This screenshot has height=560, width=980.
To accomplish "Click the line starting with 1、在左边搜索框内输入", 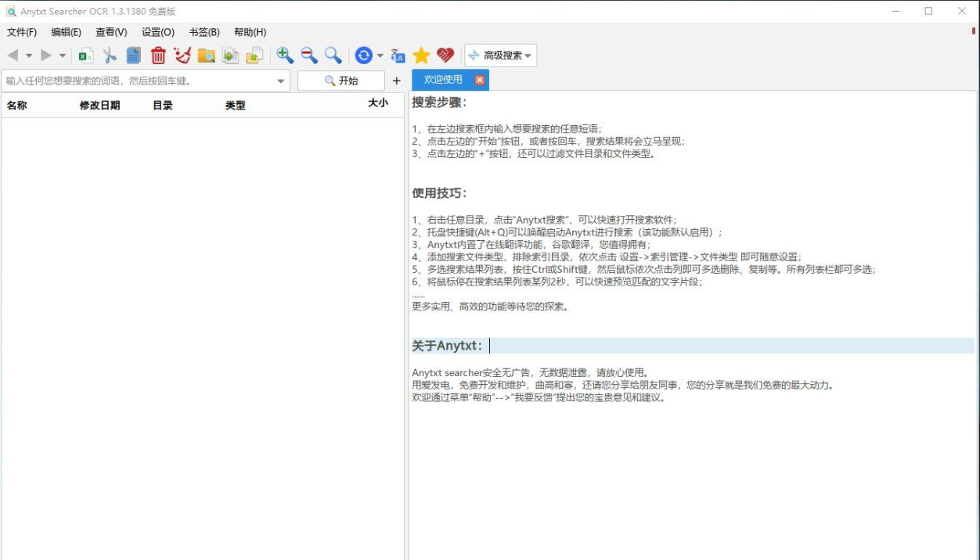I will 507,129.
